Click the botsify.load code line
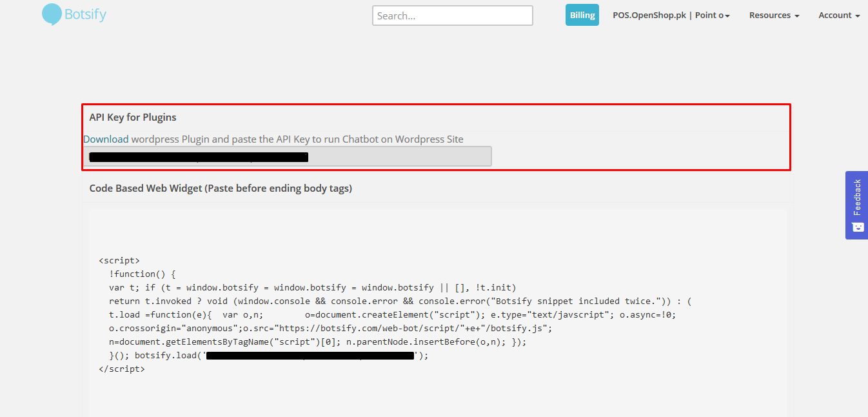This screenshot has width=868, height=417. 269,355
